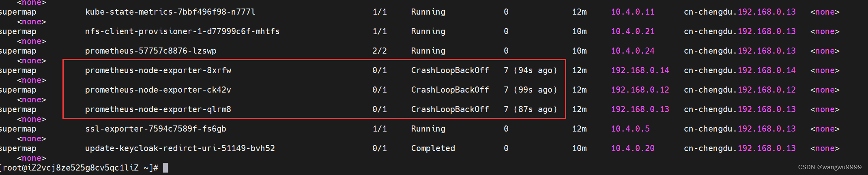Select prometheus-node-exporter-8xrfw pod name text
Image resolution: width=868 pixels, height=175 pixels.
click(x=158, y=70)
